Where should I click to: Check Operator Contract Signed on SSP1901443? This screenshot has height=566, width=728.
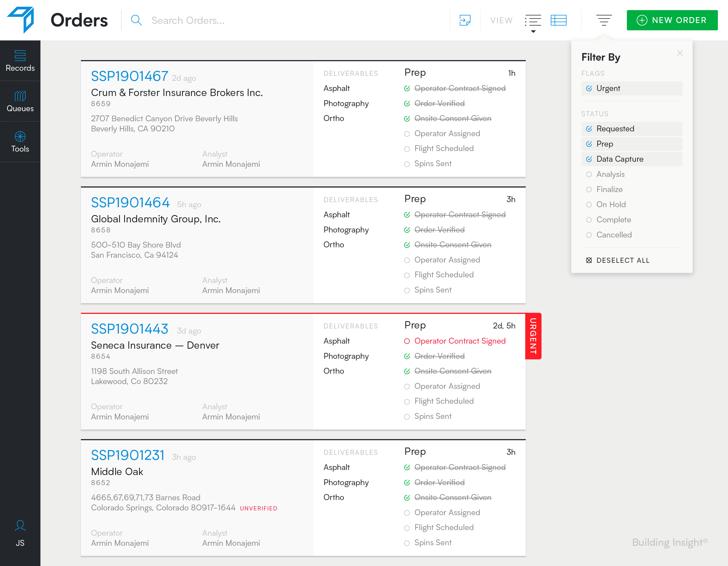pyautogui.click(x=407, y=341)
